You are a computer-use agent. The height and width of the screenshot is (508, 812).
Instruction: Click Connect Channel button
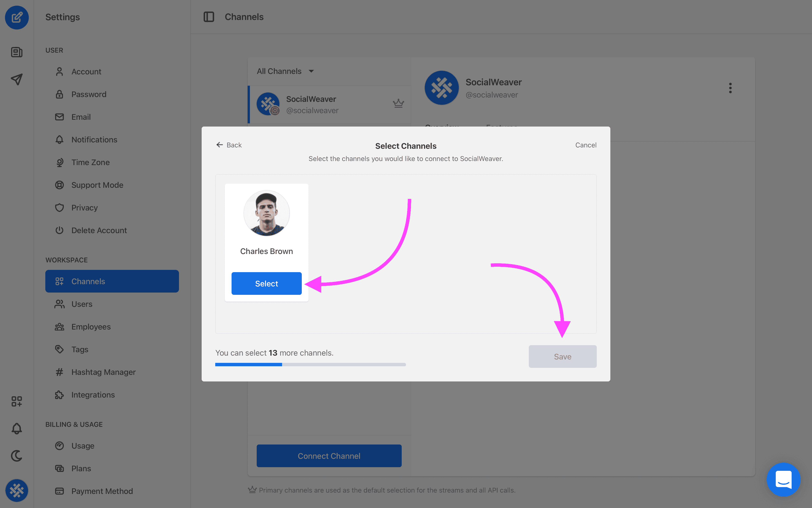[x=329, y=456]
